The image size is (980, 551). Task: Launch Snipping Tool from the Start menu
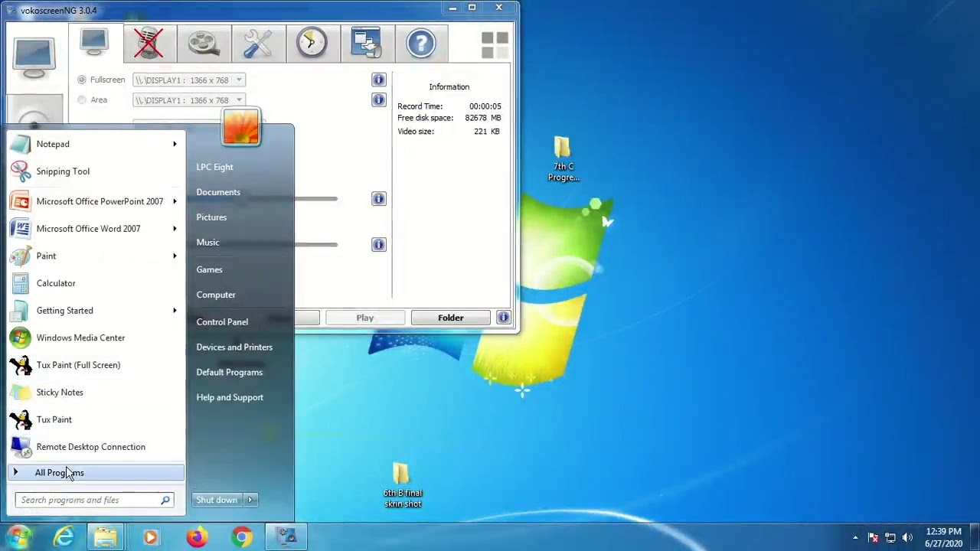tap(96, 171)
